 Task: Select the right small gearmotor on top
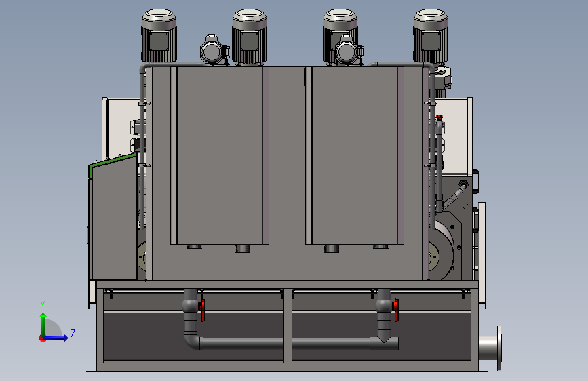pyautogui.click(x=349, y=49)
